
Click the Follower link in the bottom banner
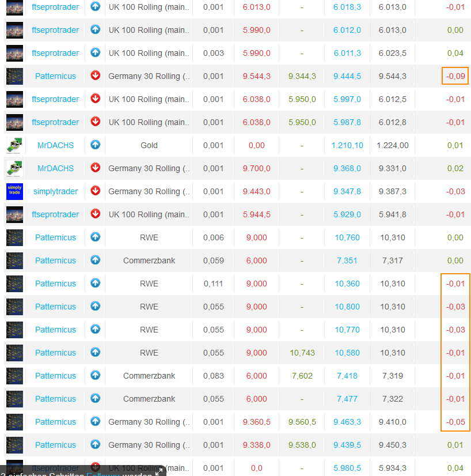click(104, 474)
